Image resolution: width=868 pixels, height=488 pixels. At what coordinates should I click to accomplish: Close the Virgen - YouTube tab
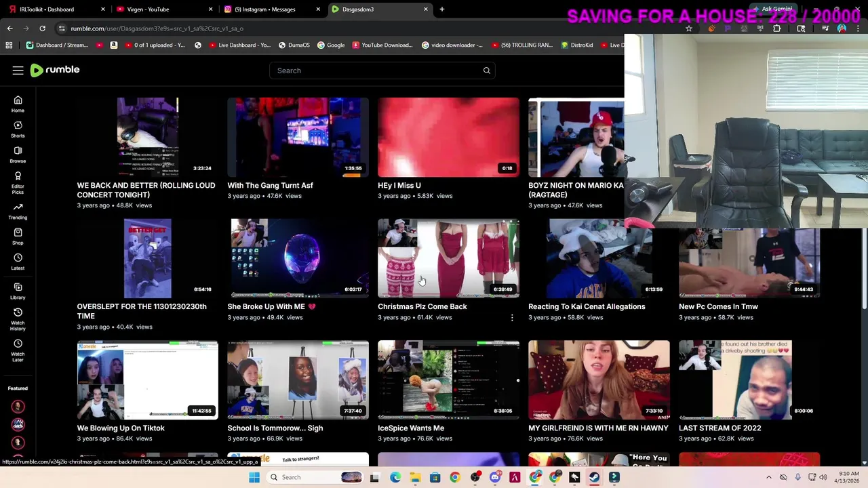tap(210, 9)
